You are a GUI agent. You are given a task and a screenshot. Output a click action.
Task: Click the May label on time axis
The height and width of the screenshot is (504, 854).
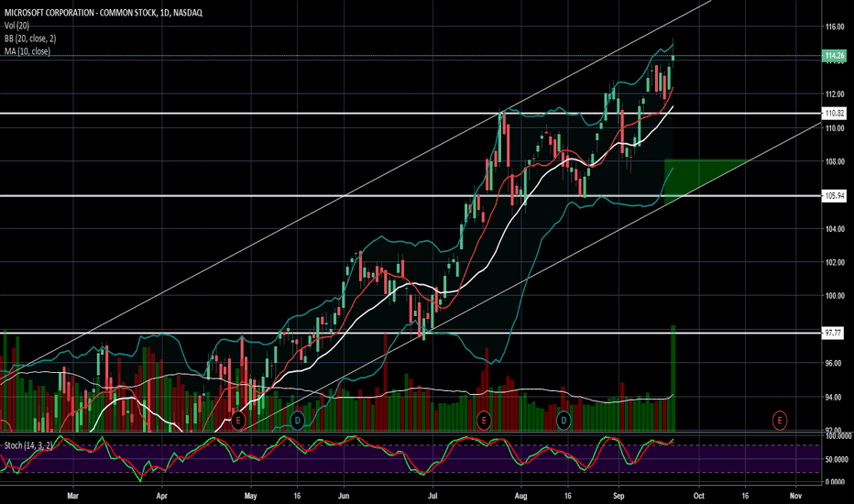click(x=250, y=496)
